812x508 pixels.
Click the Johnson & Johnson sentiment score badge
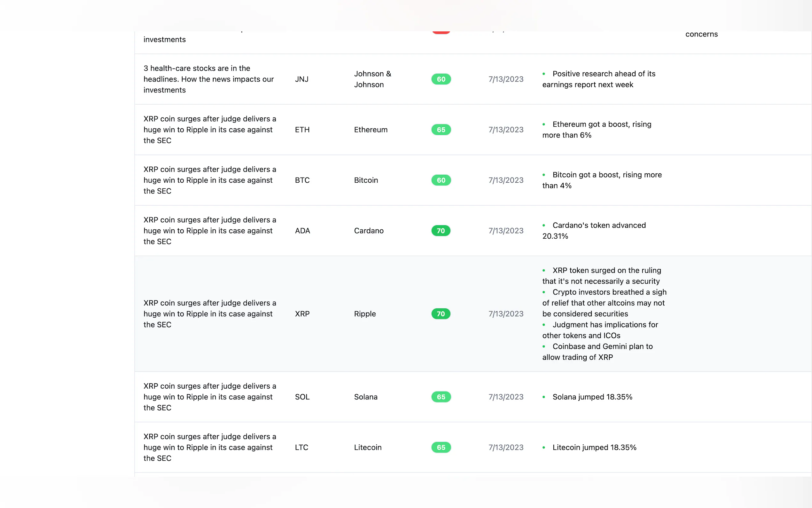coord(441,79)
